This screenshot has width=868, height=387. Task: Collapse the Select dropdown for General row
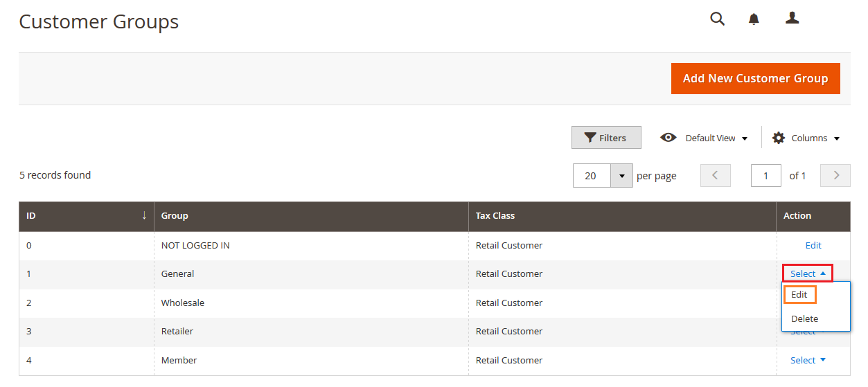coord(808,273)
